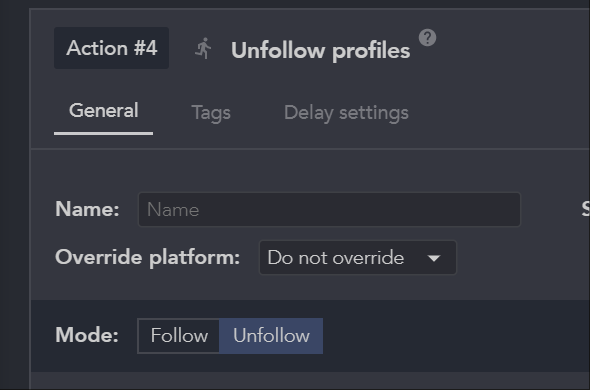Click the Name placeholder text
Viewport: 590px width, 390px height.
(x=173, y=210)
